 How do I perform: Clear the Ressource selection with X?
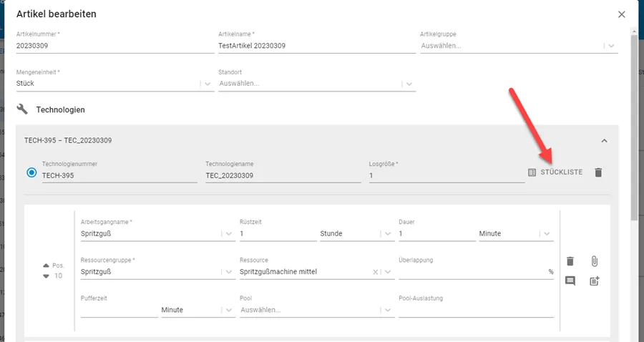(375, 272)
